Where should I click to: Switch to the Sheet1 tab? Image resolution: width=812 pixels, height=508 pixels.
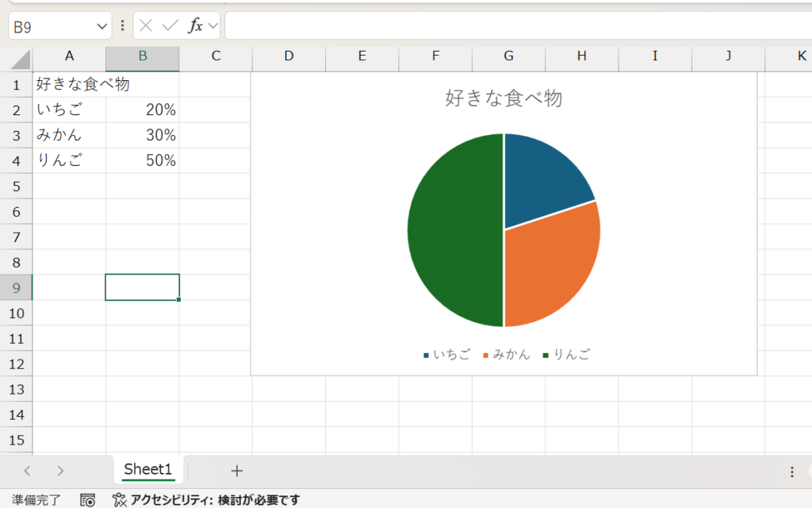click(x=147, y=469)
